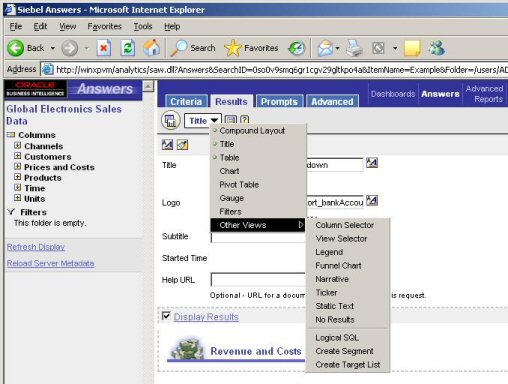Click the Mail envelope icon
This screenshot has height=384, width=508.
click(325, 48)
